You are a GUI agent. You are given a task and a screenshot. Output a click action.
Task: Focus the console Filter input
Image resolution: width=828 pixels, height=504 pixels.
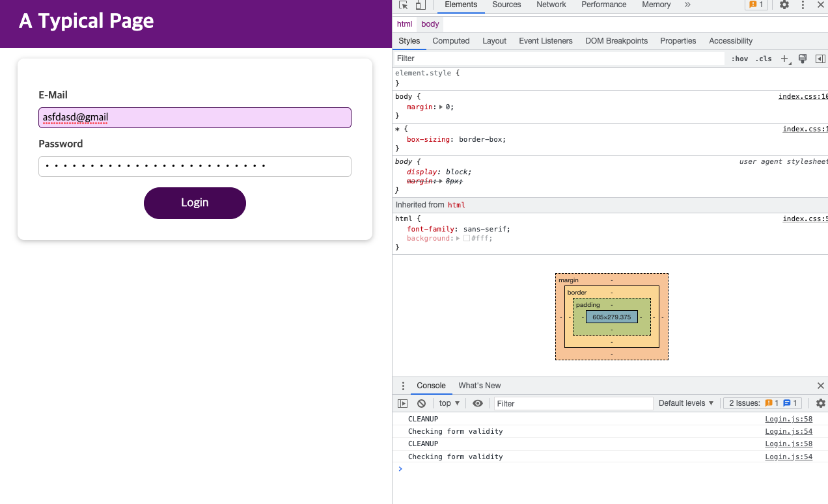click(x=573, y=403)
